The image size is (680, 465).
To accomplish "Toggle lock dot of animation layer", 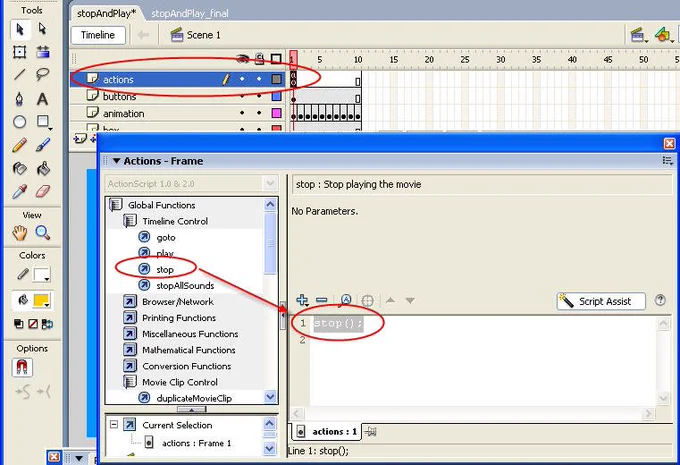I will (x=259, y=113).
